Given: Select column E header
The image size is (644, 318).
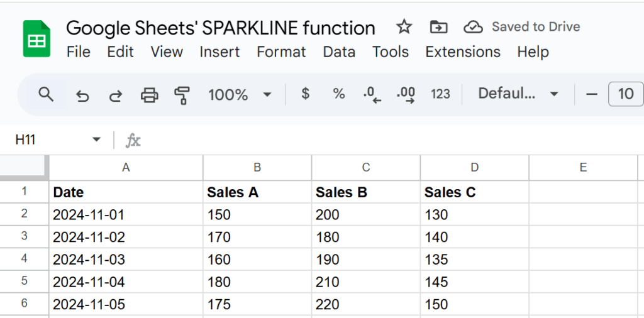Looking at the screenshot, I should (x=583, y=167).
